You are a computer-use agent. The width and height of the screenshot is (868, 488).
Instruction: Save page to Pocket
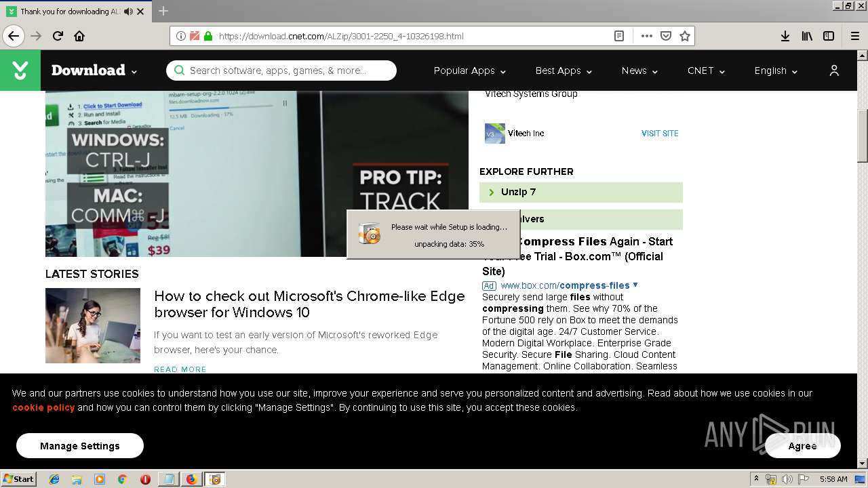click(666, 36)
